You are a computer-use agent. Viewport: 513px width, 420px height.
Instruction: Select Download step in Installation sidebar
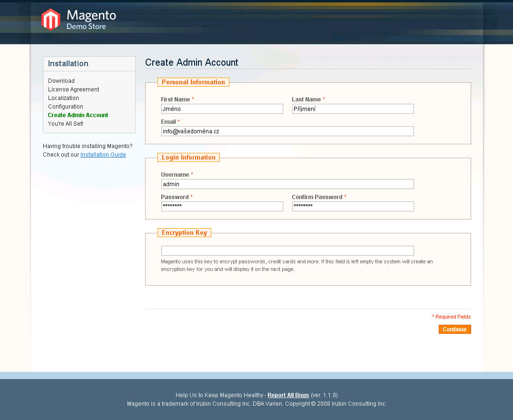[61, 81]
